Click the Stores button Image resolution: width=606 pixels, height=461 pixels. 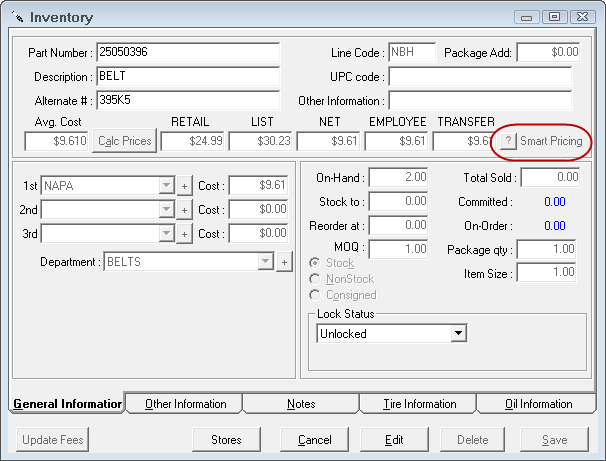point(226,439)
